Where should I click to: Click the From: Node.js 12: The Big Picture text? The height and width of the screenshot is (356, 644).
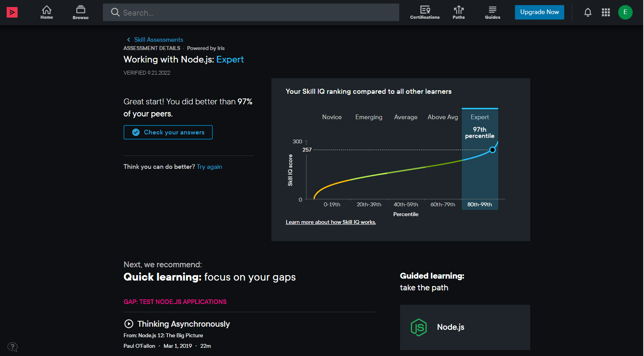[163, 335]
